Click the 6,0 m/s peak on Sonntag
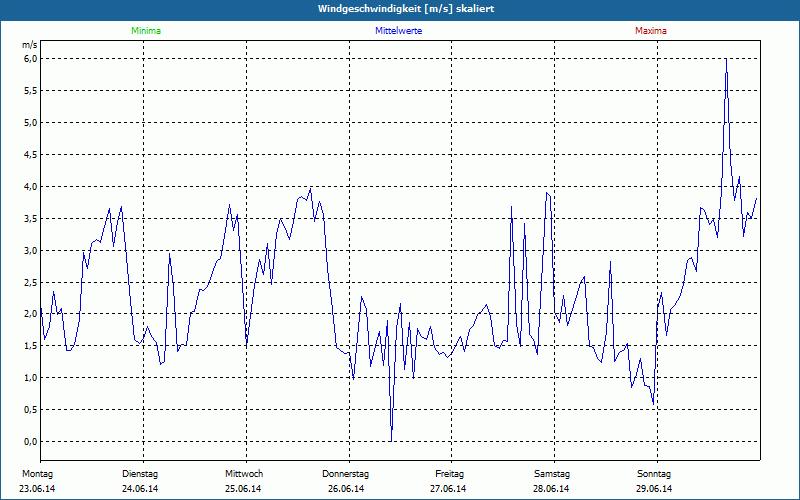Viewport: 800px width, 500px height. [726, 59]
